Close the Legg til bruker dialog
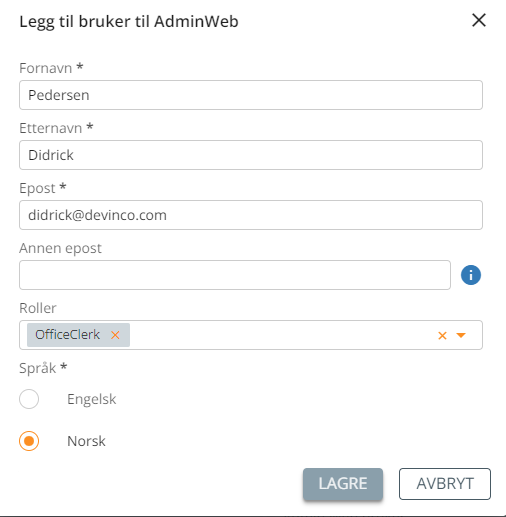Image resolution: width=506 pixels, height=517 pixels. [479, 20]
